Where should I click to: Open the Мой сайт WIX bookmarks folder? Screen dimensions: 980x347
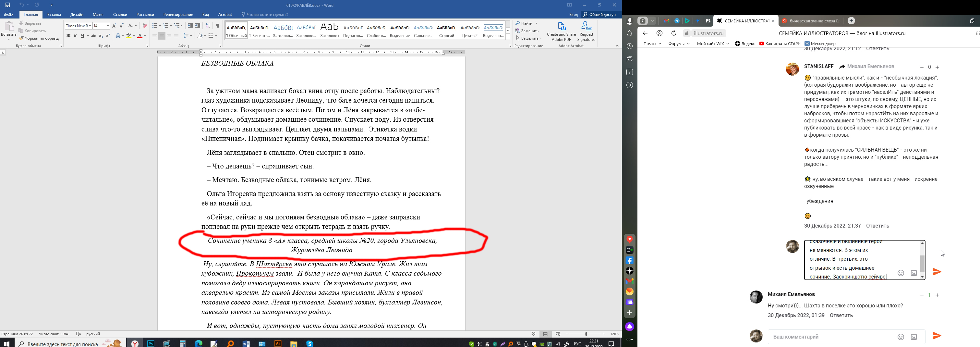pos(713,44)
